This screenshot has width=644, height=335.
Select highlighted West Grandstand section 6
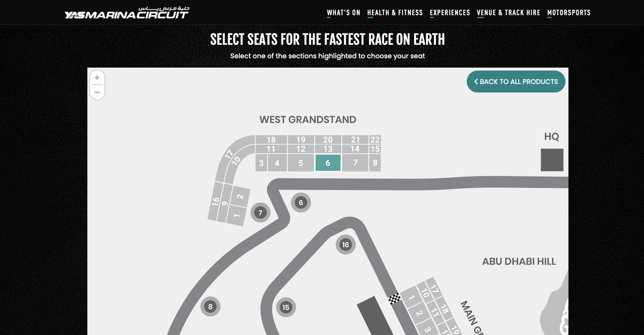pyautogui.click(x=328, y=163)
